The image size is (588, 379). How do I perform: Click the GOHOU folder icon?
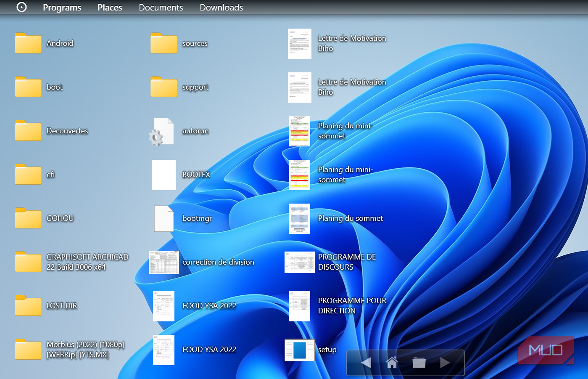tap(28, 218)
